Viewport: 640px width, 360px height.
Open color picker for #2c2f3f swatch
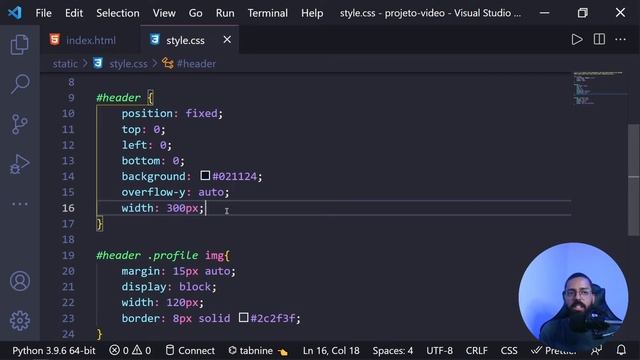(243, 317)
